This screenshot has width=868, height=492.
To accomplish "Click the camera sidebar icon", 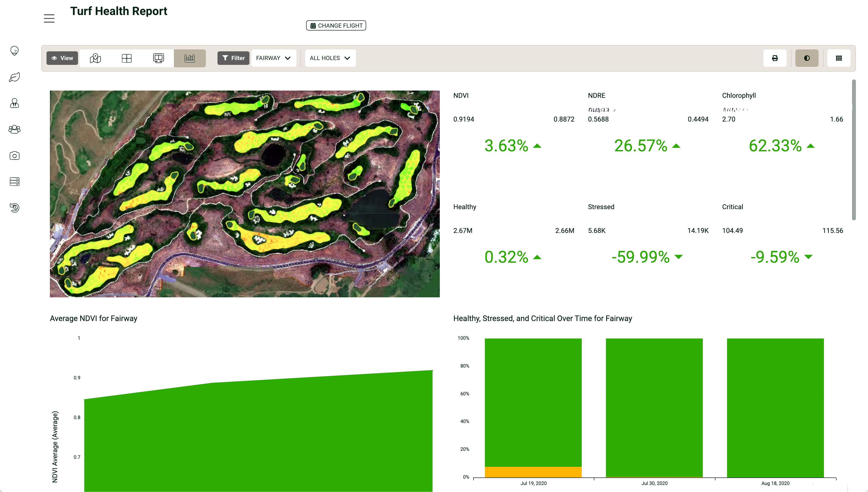I will (x=15, y=155).
